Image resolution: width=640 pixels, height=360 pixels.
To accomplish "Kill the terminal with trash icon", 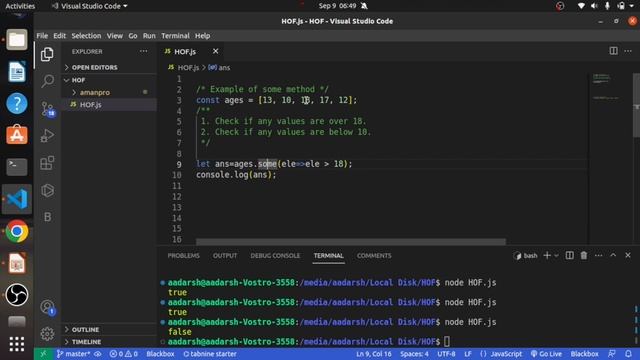I will pyautogui.click(x=584, y=256).
